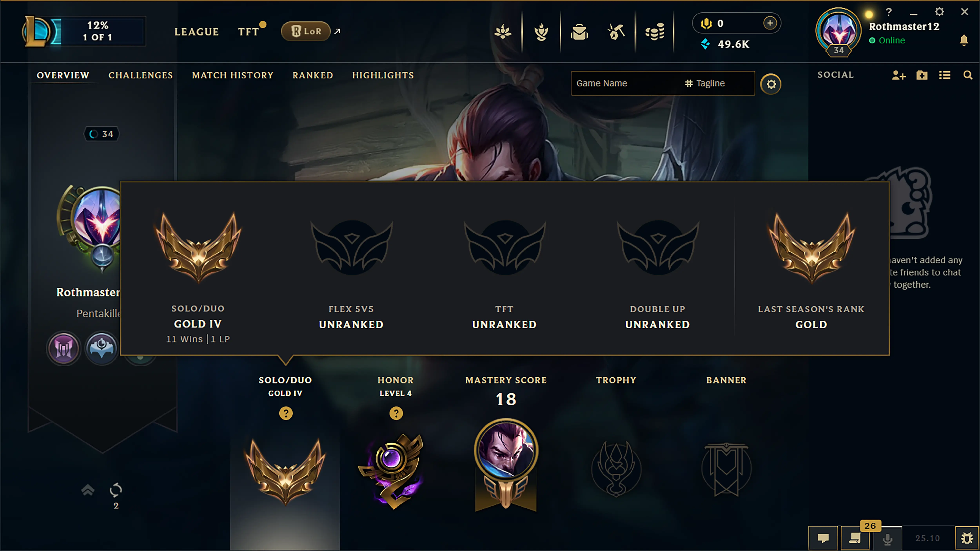Click the notifications bell icon
Screen dimensions: 980x551
click(964, 40)
